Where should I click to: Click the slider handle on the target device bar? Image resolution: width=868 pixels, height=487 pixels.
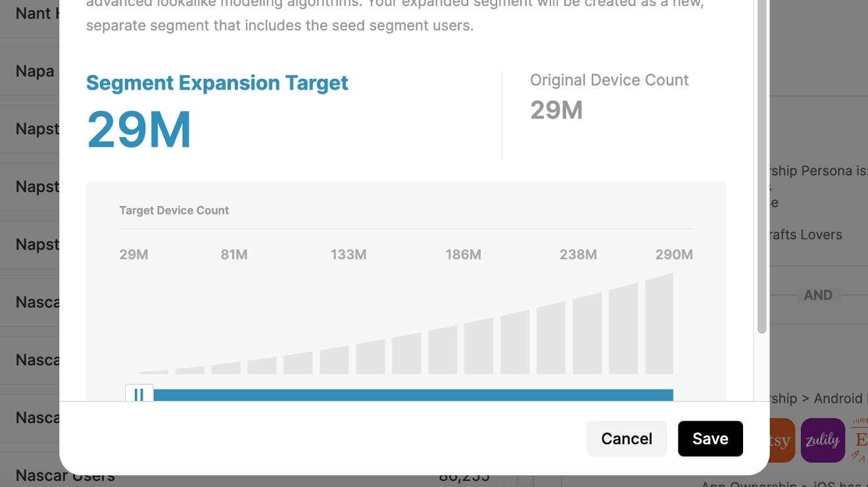click(x=139, y=394)
